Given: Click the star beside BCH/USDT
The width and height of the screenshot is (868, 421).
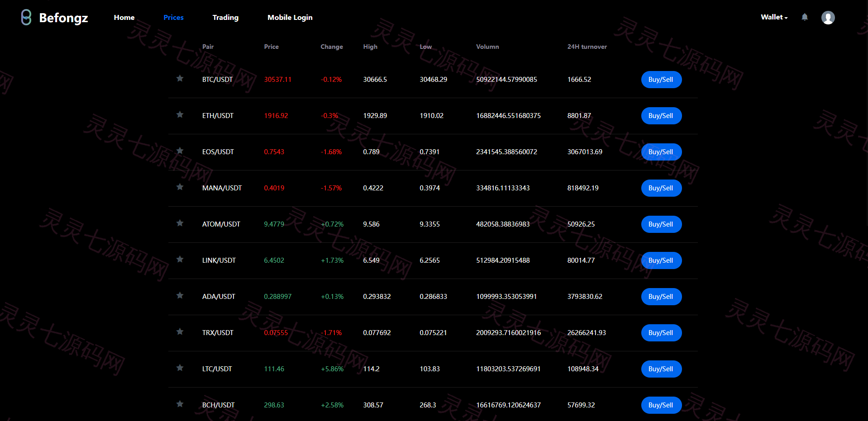Looking at the screenshot, I should point(180,404).
